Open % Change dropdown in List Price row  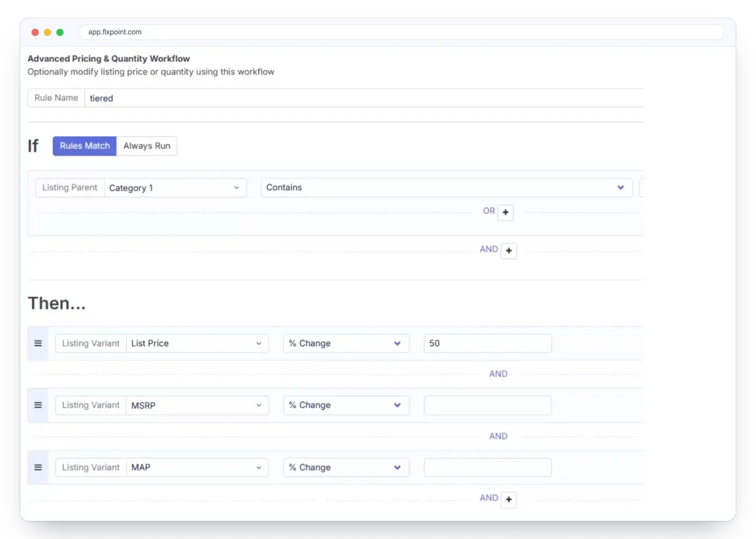[346, 344]
